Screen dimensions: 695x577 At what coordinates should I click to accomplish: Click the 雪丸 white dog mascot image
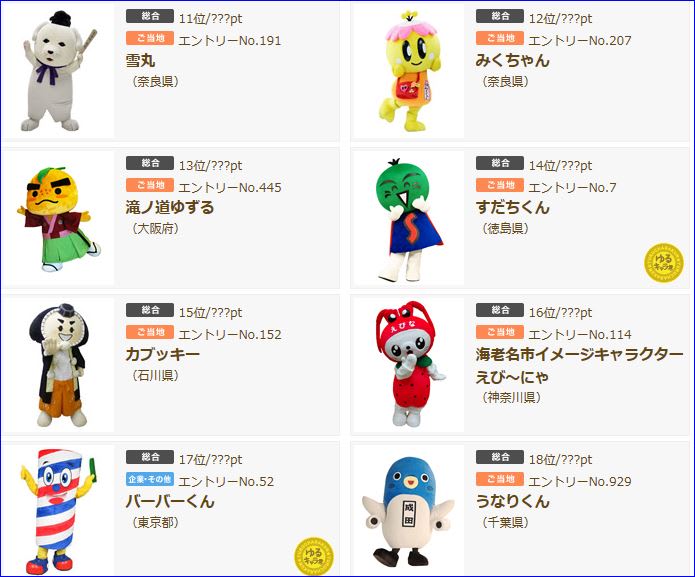click(58, 71)
